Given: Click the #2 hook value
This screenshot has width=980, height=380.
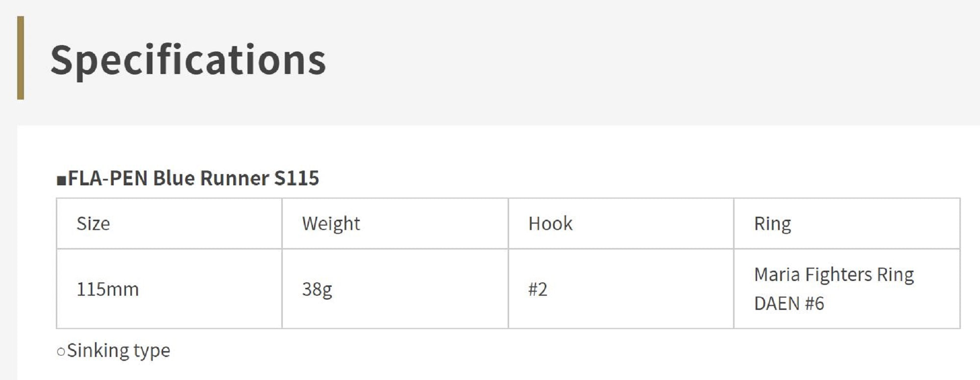Looking at the screenshot, I should coord(538,289).
